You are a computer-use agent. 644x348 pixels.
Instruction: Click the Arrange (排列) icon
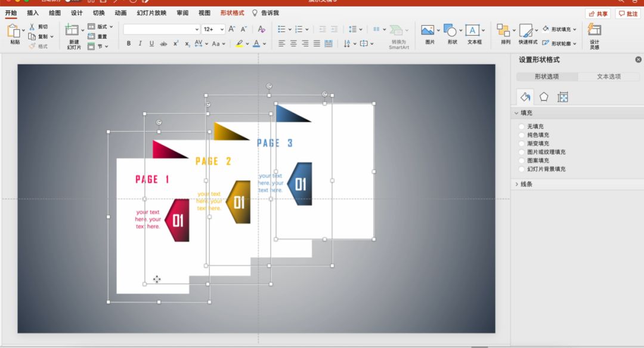pos(503,30)
